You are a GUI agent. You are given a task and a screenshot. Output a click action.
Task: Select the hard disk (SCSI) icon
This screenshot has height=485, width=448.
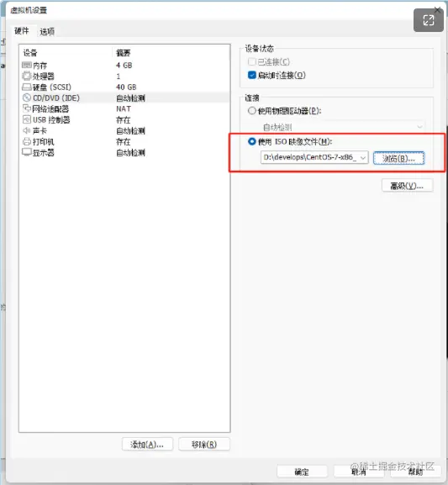[27, 87]
